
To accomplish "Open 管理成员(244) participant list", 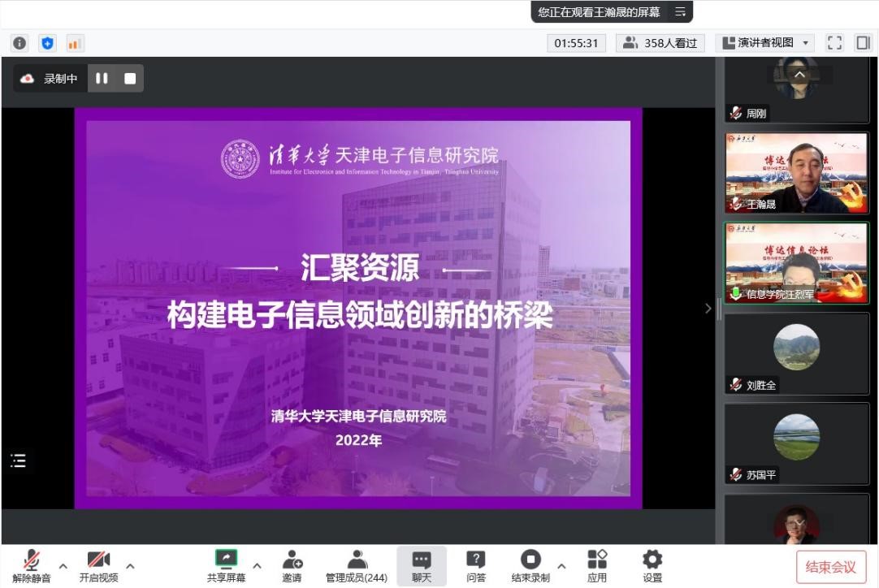I will (x=357, y=566).
